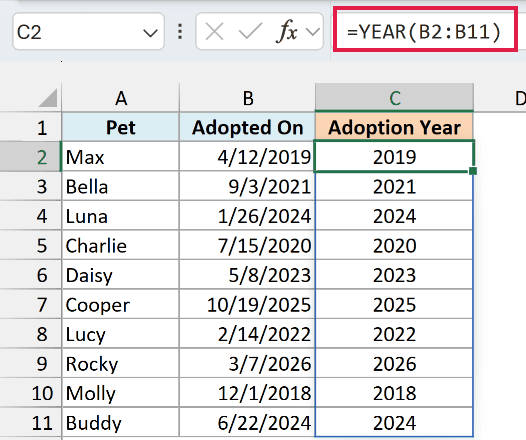Viewport: 526px width, 440px height.
Task: Select the year cell '2024' in Buddy's row
Action: tap(394, 423)
